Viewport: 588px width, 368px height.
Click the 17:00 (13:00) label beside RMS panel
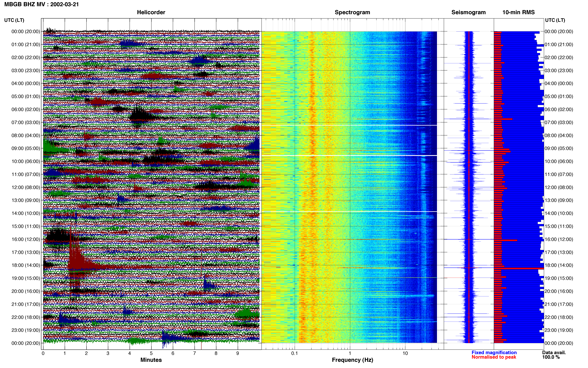559,252
